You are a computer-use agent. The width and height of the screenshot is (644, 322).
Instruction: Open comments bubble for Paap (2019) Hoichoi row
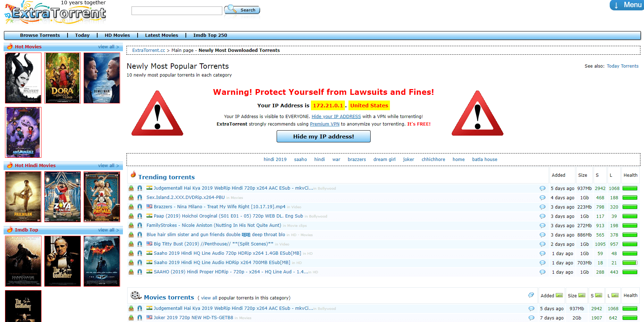tap(543, 216)
